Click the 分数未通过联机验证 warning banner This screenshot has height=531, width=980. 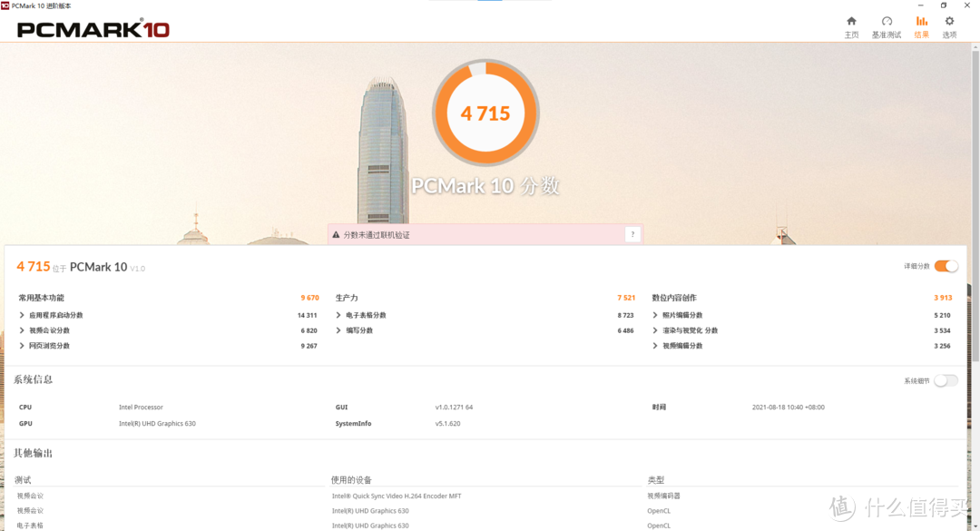click(390, 233)
